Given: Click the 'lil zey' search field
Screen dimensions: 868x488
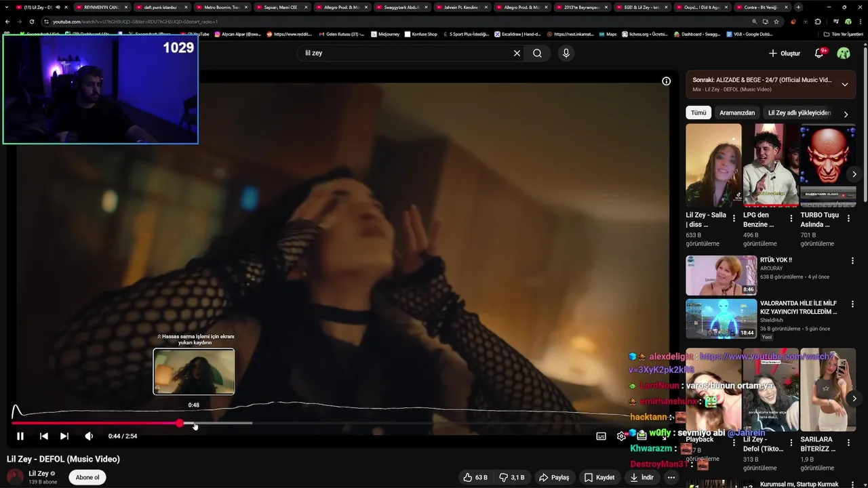Looking at the screenshot, I should click(404, 53).
